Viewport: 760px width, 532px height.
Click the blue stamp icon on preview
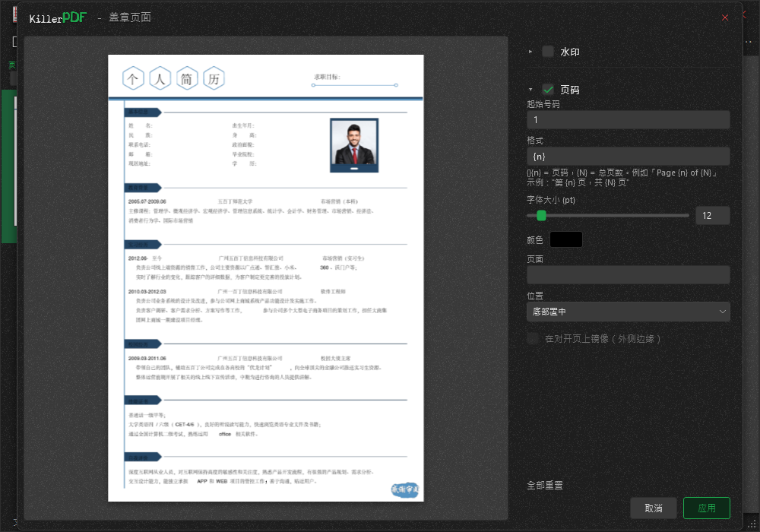coord(405,490)
